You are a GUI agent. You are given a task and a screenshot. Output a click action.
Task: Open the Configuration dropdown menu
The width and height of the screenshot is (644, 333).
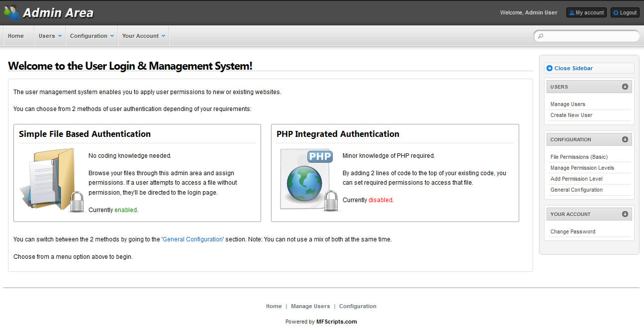click(x=92, y=36)
